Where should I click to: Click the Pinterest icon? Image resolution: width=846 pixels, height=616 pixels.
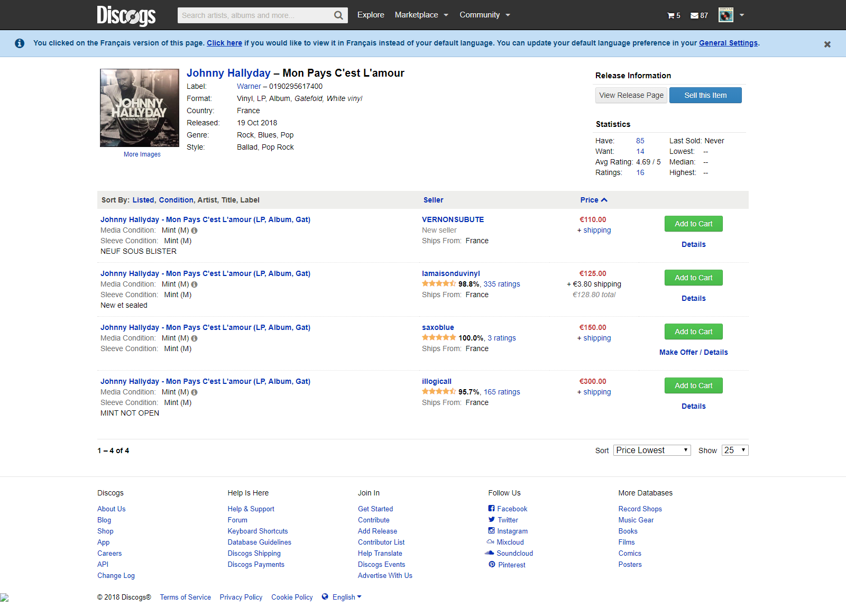492,564
